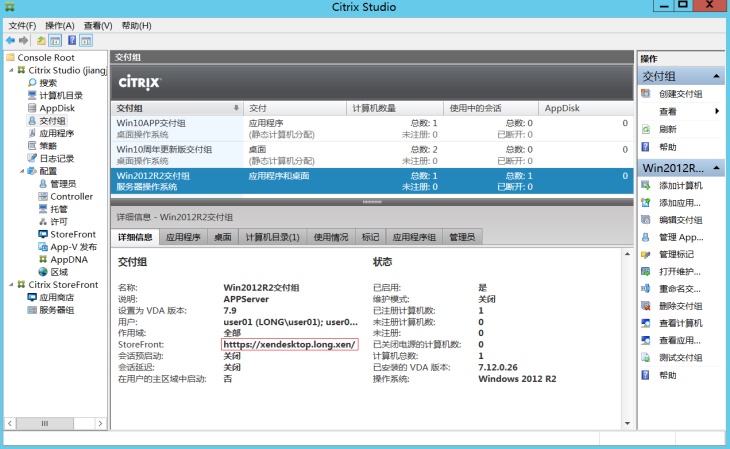
Task: Click the 使用中的会话 column header
Action: pos(491,108)
